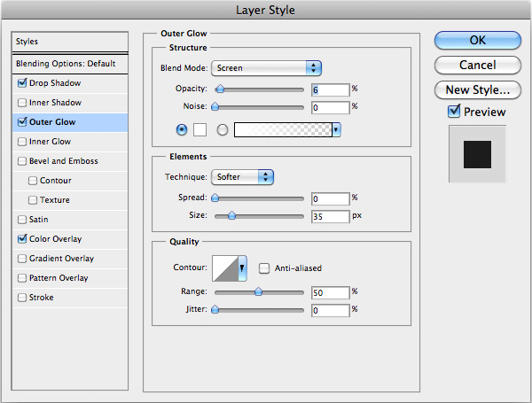Check the Contour sub-option box
Image resolution: width=532 pixels, height=403 pixels.
point(33,181)
